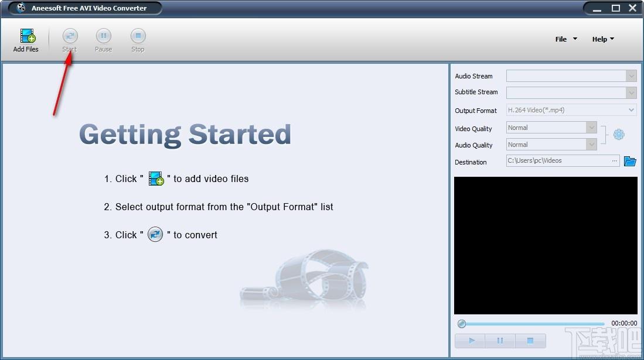Image resolution: width=644 pixels, height=360 pixels.
Task: Open the Output Format combo box
Action: coord(571,110)
